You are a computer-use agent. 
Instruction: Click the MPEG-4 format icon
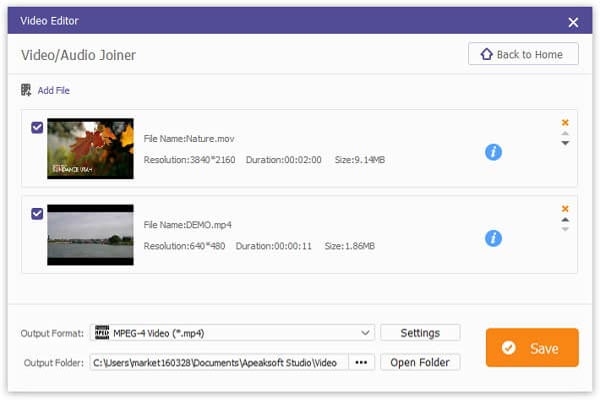[x=102, y=332]
